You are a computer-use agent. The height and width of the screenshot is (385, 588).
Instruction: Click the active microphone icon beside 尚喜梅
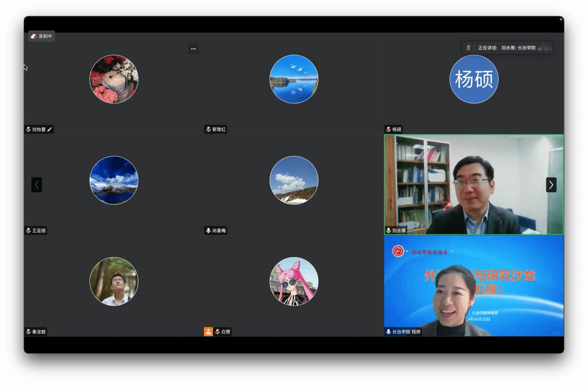(x=209, y=231)
